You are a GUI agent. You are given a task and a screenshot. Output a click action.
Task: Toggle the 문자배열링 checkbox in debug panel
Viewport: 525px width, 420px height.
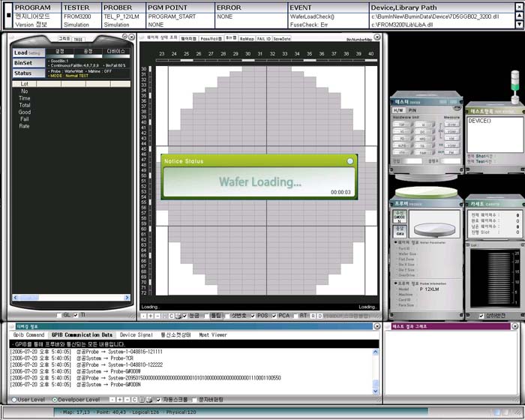pos(194,400)
